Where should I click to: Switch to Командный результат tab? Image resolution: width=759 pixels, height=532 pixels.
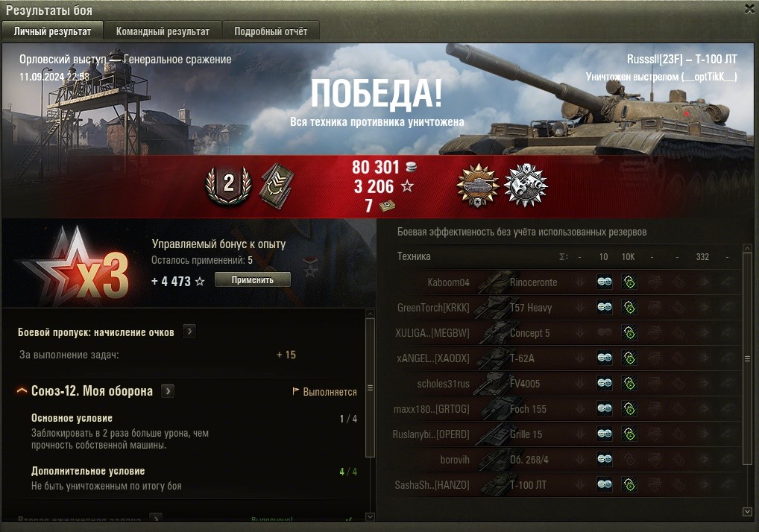coord(163,31)
